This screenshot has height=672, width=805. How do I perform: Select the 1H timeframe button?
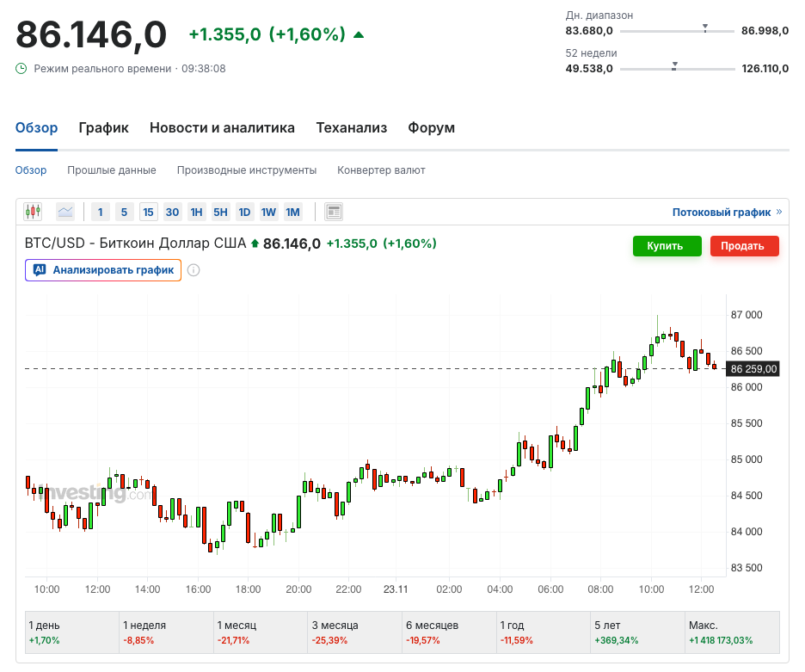click(196, 212)
